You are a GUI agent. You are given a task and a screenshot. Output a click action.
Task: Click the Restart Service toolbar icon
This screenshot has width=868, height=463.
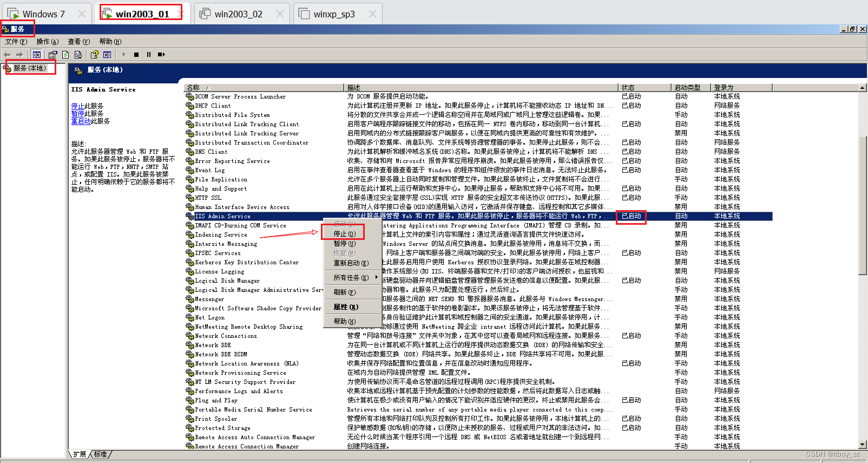click(x=161, y=55)
